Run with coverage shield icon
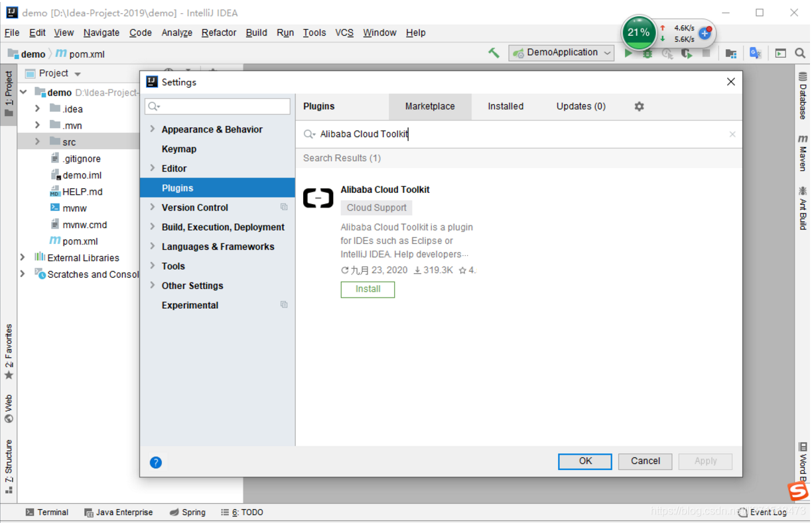The image size is (812, 523). [687, 54]
